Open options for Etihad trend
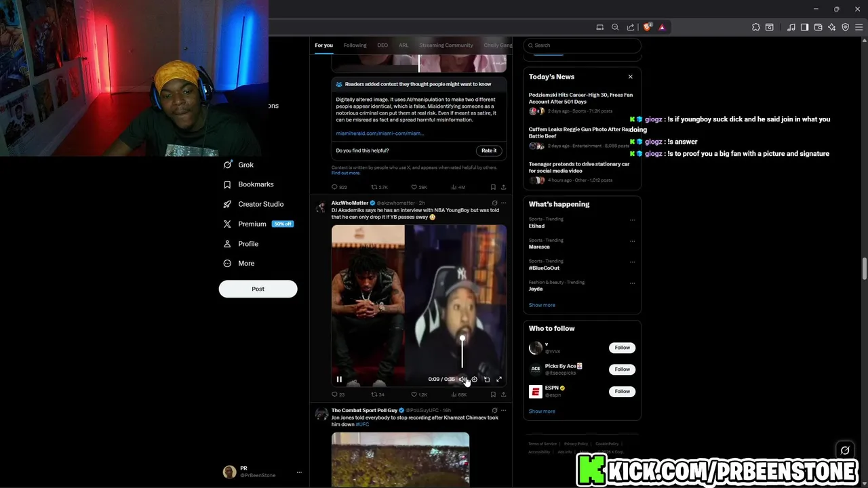 632,220
